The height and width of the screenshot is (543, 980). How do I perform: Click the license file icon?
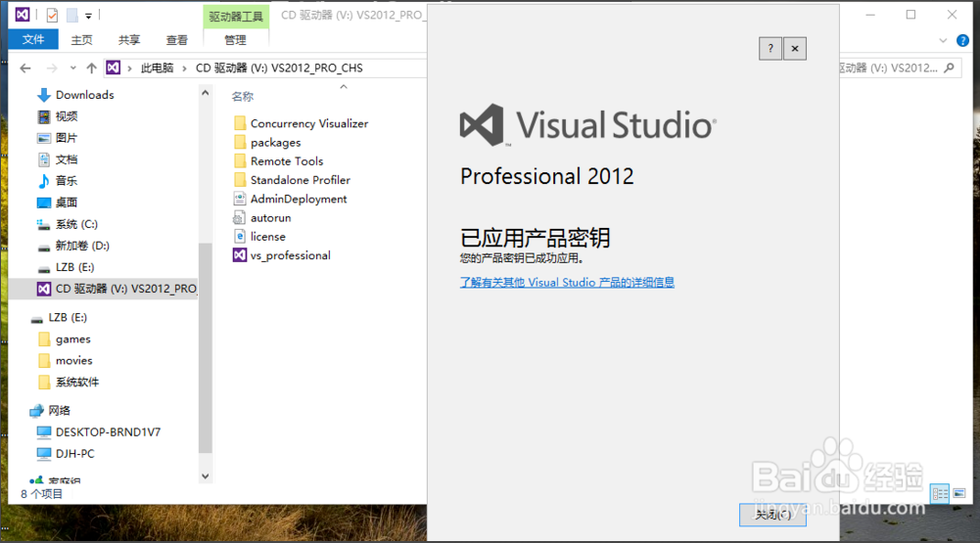coord(240,236)
